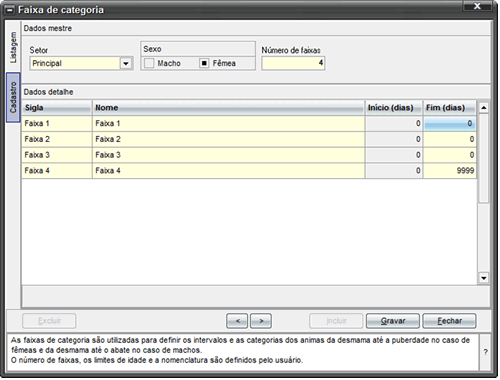Click the Início cell in Faixa 3 row
This screenshot has width=500, height=380.
(x=394, y=155)
